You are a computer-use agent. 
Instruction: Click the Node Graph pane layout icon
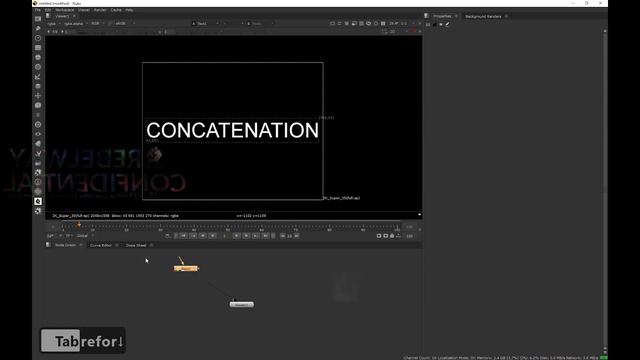coord(48,245)
